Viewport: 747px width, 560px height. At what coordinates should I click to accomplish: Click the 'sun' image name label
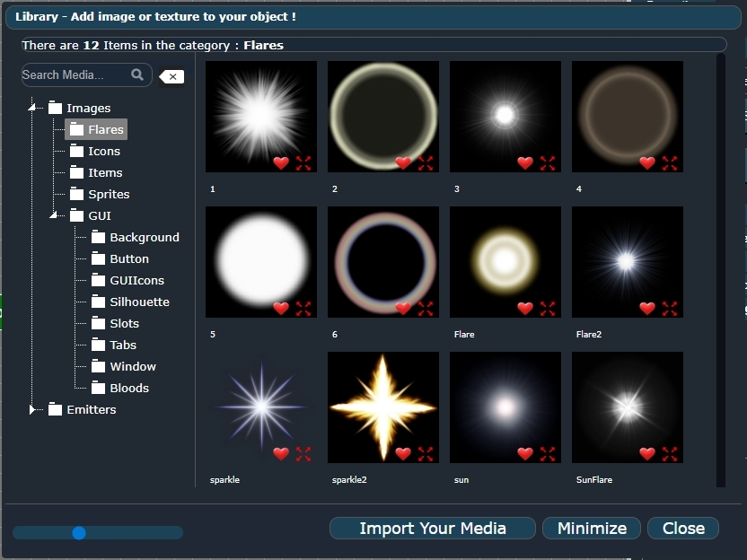461,479
